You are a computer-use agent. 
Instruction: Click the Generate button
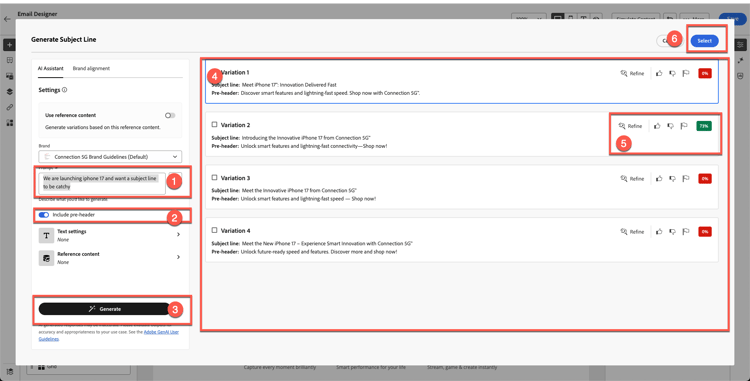point(105,309)
